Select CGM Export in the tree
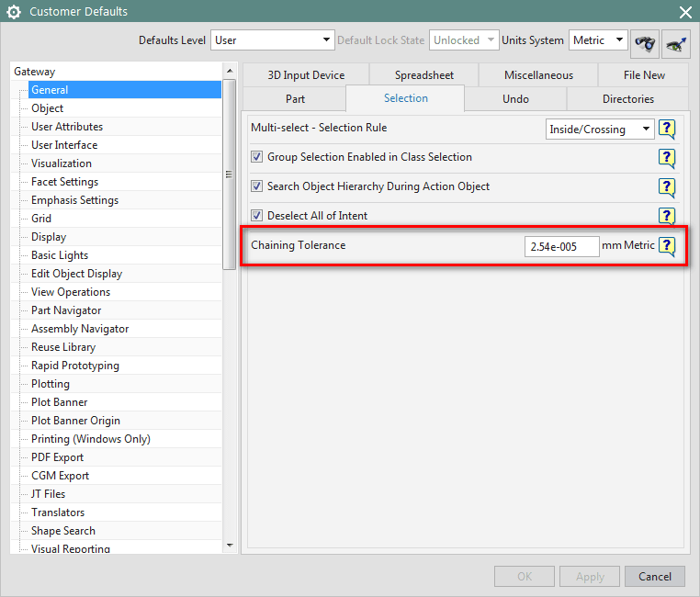 (60, 476)
